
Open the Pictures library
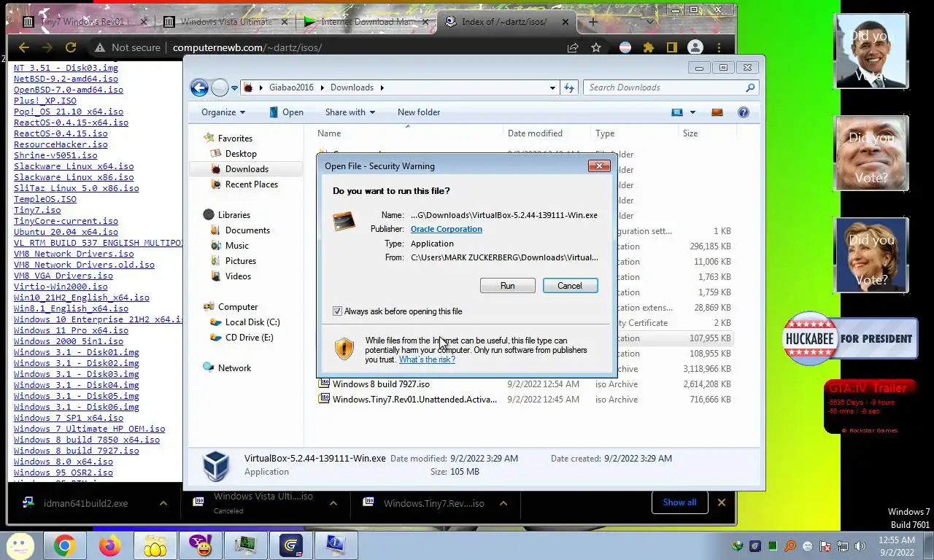pos(240,261)
